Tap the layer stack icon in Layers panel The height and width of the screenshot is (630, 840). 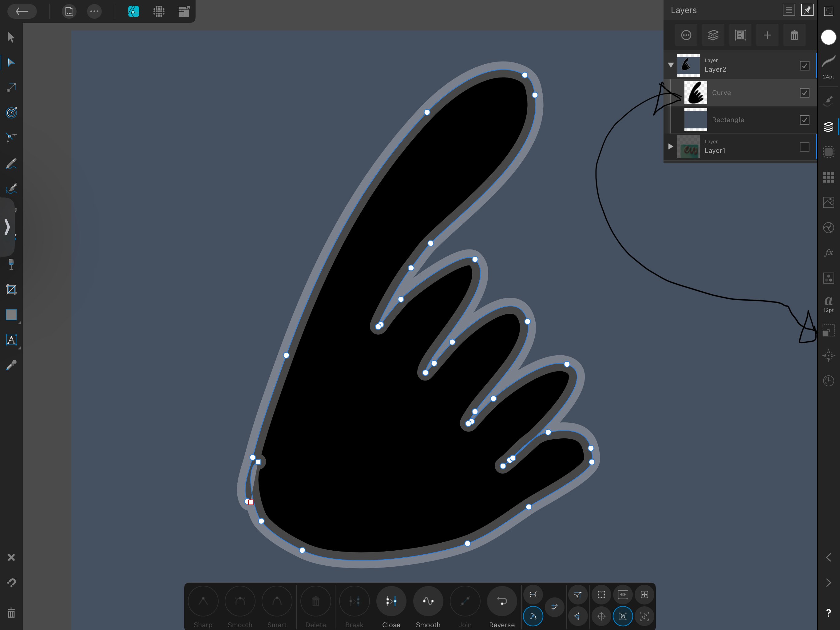(713, 35)
